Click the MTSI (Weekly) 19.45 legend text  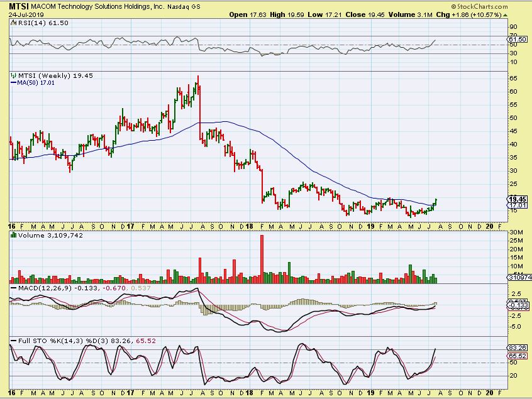click(55, 75)
